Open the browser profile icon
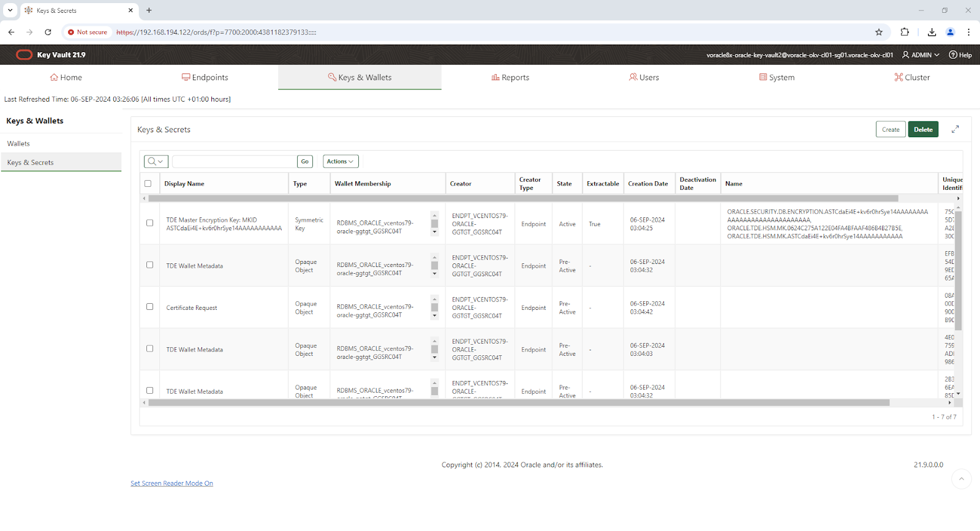This screenshot has width=980, height=531. tap(951, 32)
